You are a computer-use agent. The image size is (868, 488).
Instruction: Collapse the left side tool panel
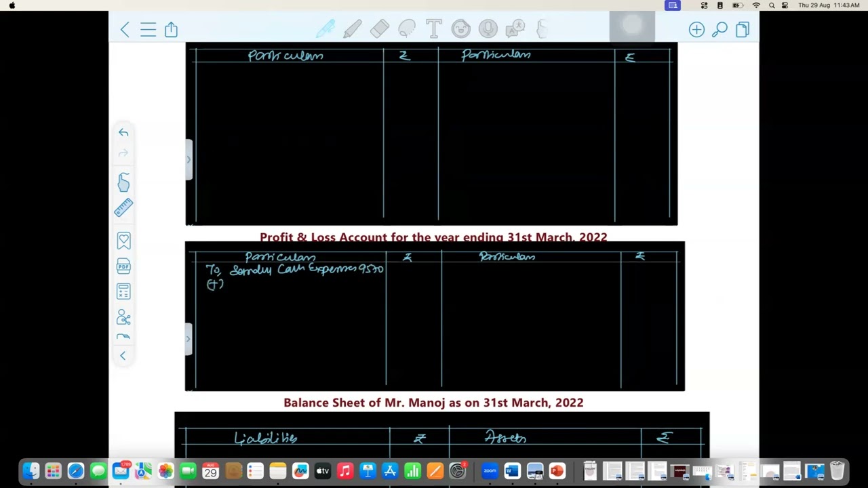[123, 356]
